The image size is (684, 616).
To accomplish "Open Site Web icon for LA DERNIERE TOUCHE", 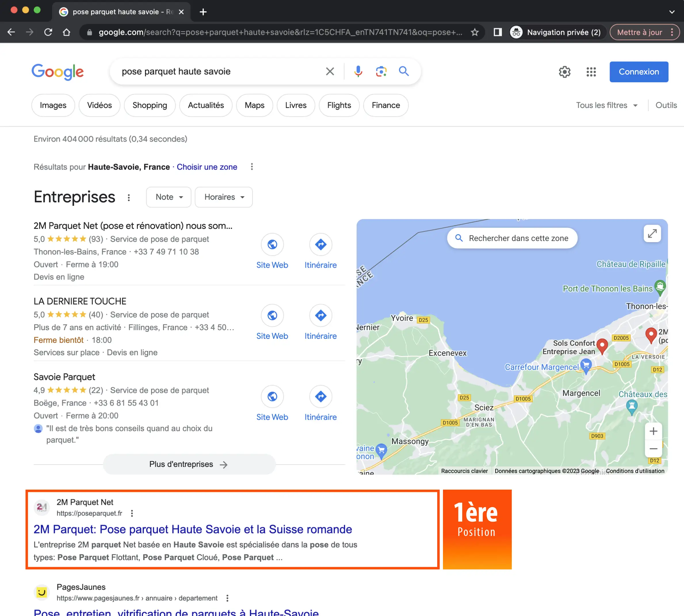I will coord(272,315).
